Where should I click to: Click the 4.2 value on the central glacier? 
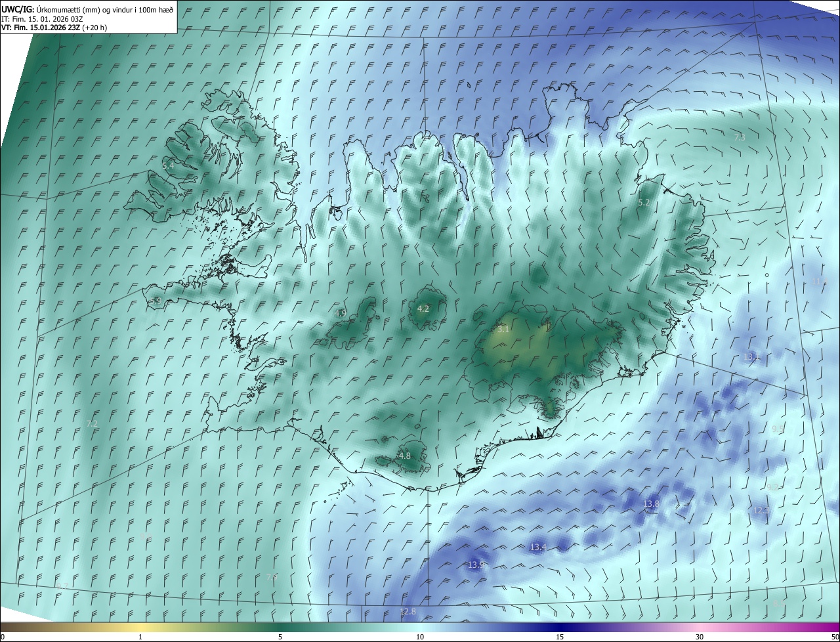423,309
